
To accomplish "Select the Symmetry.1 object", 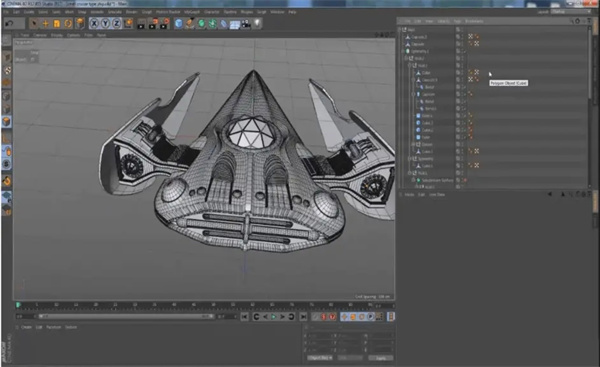I will pos(420,51).
